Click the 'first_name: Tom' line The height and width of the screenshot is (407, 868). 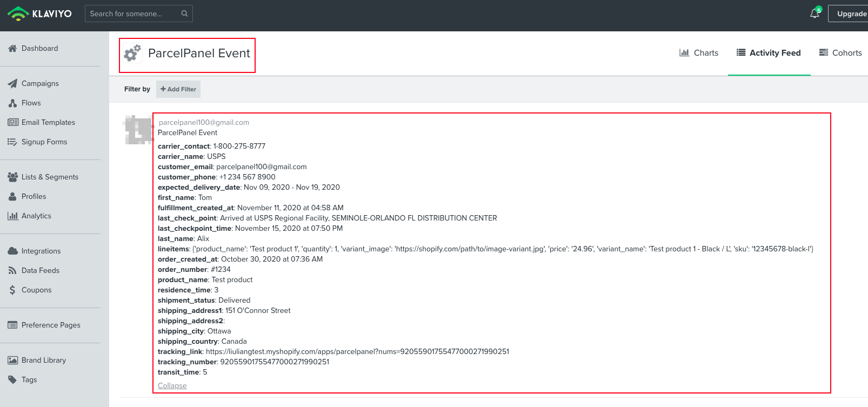pyautogui.click(x=185, y=197)
